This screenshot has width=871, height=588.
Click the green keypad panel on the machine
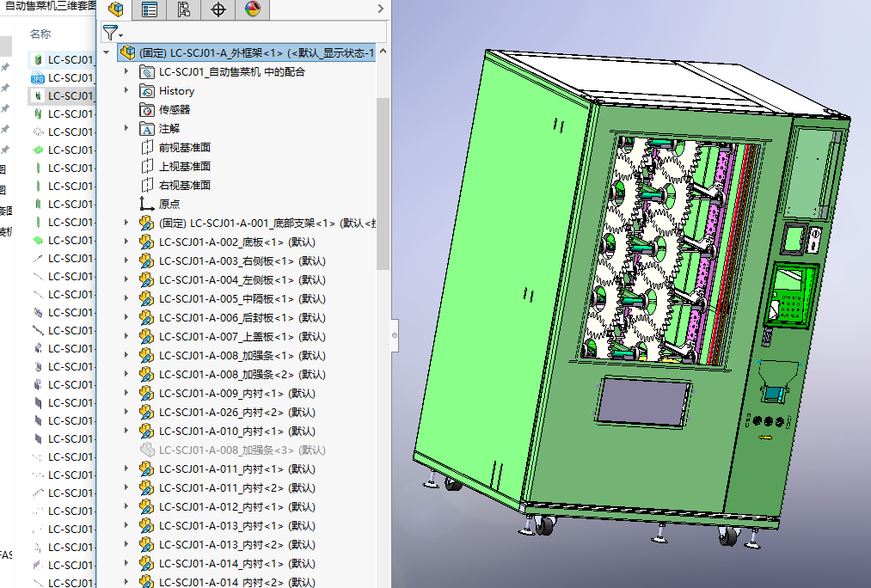coord(790,294)
